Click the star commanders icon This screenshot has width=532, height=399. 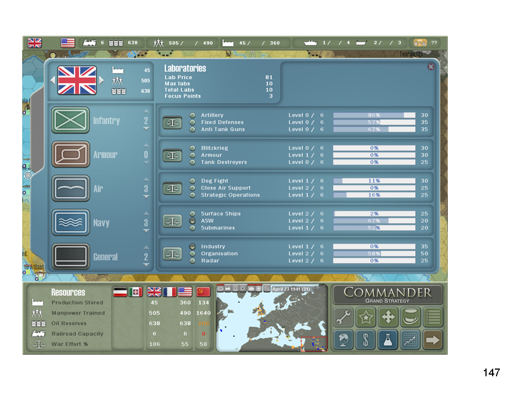[x=366, y=318]
